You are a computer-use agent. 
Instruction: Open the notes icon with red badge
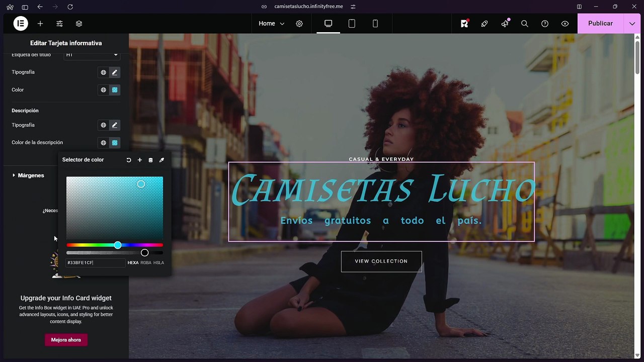(x=464, y=24)
